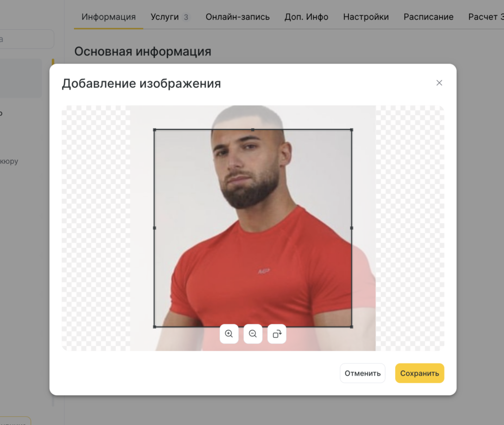Go to the Онлайн-запись tab

click(x=237, y=17)
